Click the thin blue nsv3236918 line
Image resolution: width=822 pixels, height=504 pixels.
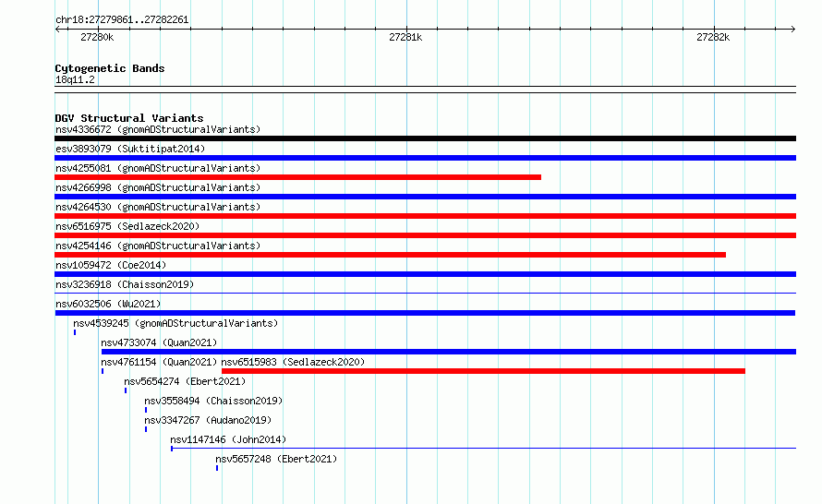coord(425,293)
